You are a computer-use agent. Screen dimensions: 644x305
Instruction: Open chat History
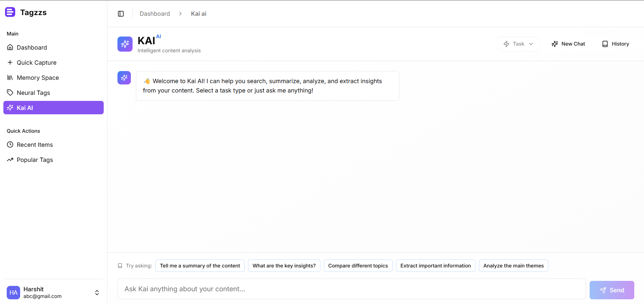pyautogui.click(x=615, y=44)
